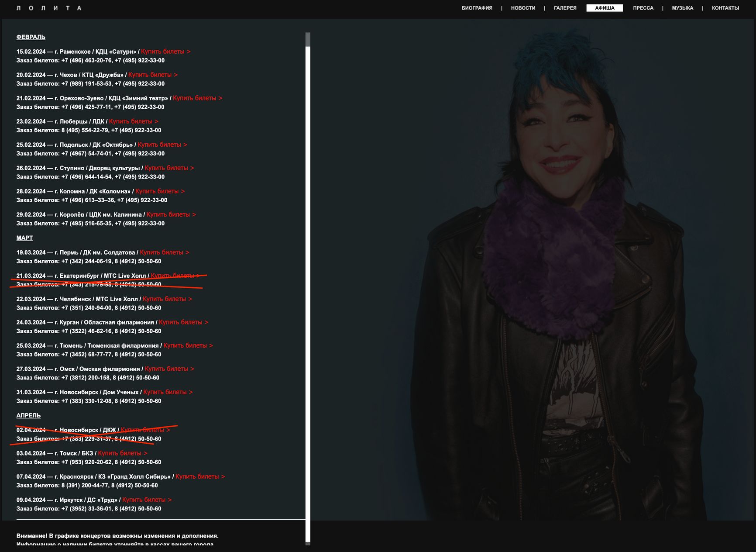Click Купить билеты for Люберцы ЛДК
The height and width of the screenshot is (552, 756).
point(134,121)
